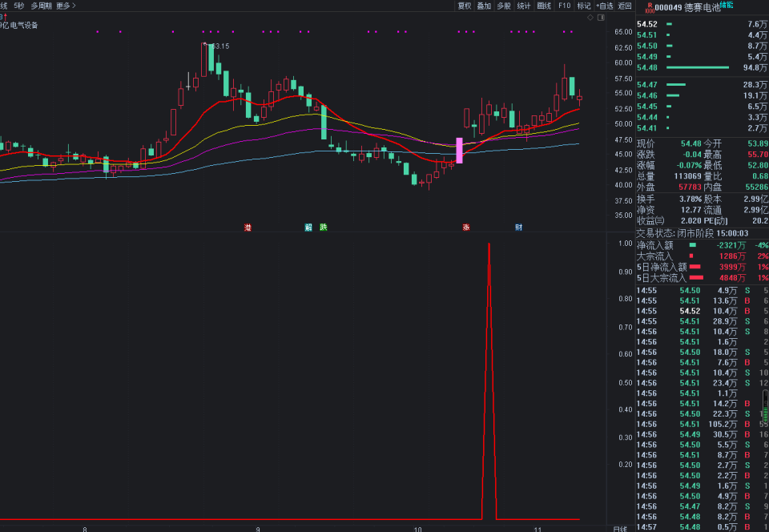
Task: Click the 日线 period label at bottom
Action: tap(620, 529)
